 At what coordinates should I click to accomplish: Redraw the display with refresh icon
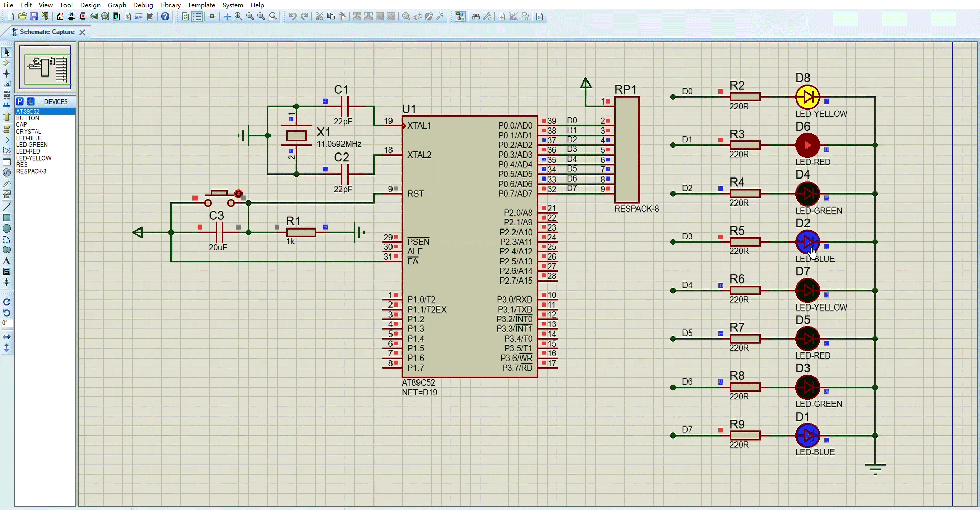click(185, 17)
